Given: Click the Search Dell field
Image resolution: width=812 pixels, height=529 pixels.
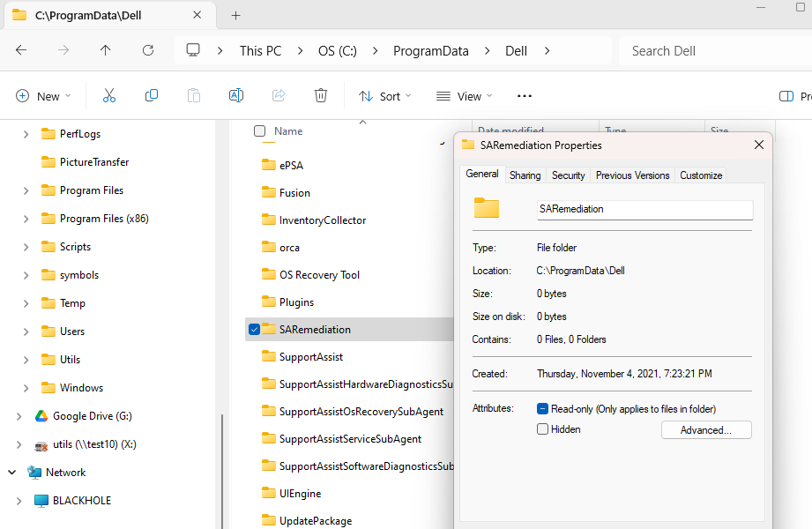Looking at the screenshot, I should [715, 51].
